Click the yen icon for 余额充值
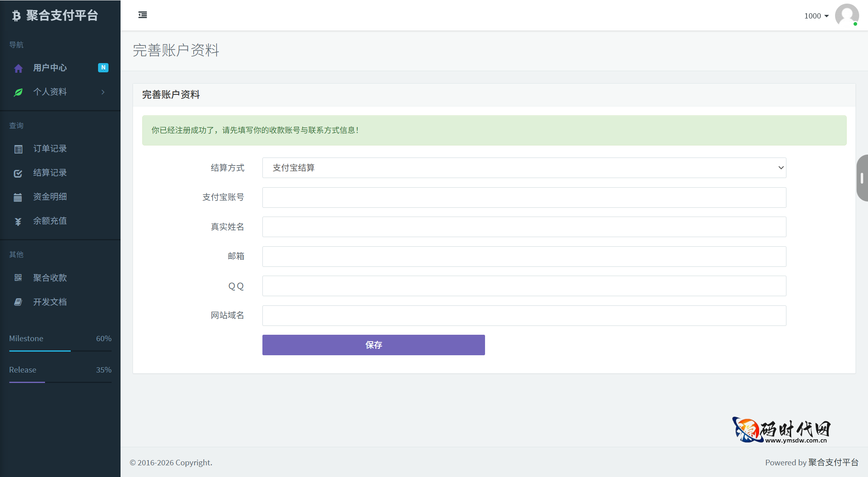 18,221
